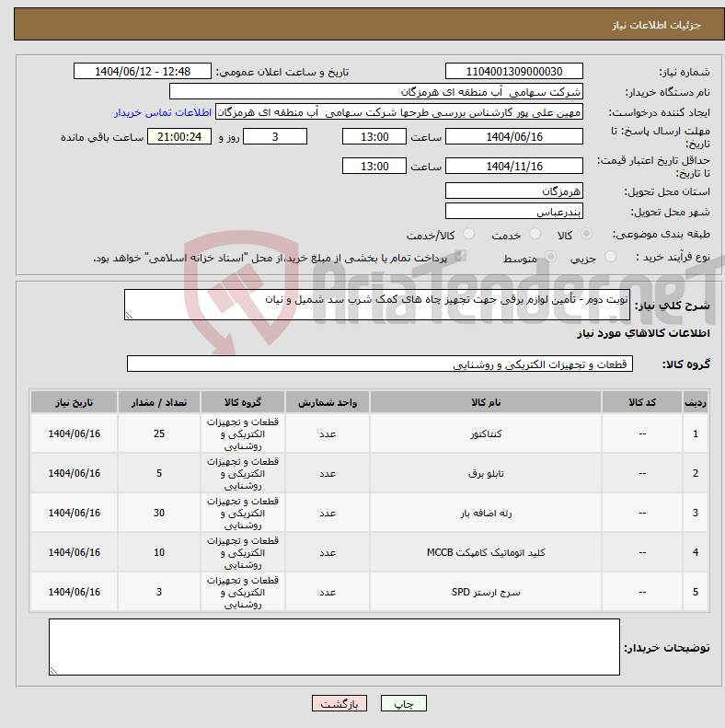Click the کنتاکتور item name cell

click(x=486, y=433)
